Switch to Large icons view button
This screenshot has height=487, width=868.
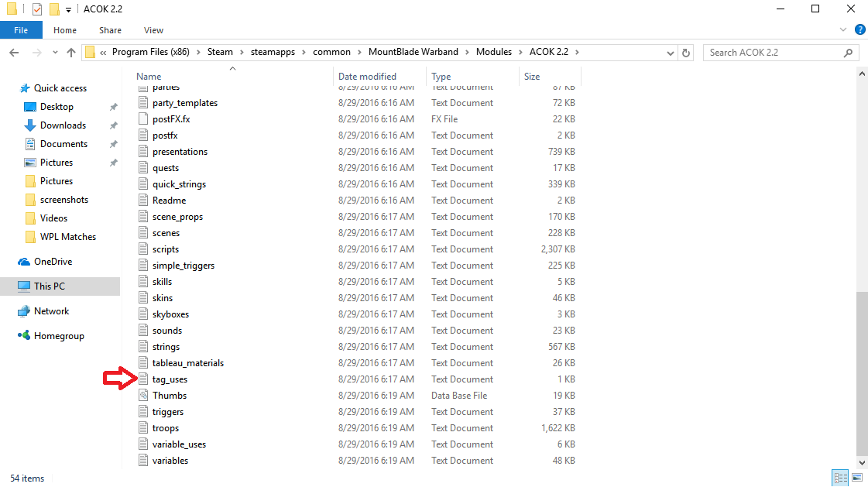pos(857,478)
